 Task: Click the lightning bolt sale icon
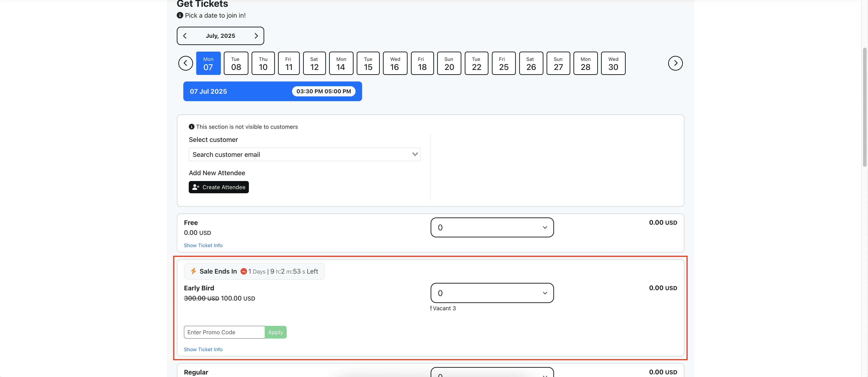(193, 271)
